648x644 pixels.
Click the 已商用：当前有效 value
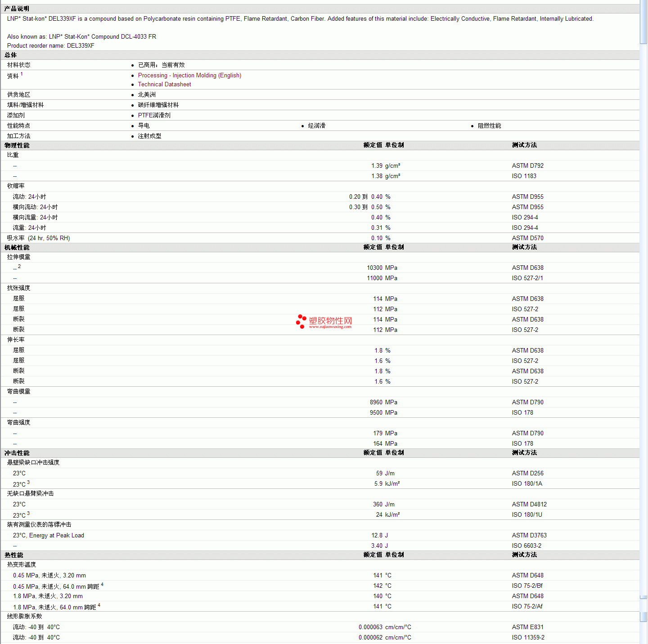(162, 65)
